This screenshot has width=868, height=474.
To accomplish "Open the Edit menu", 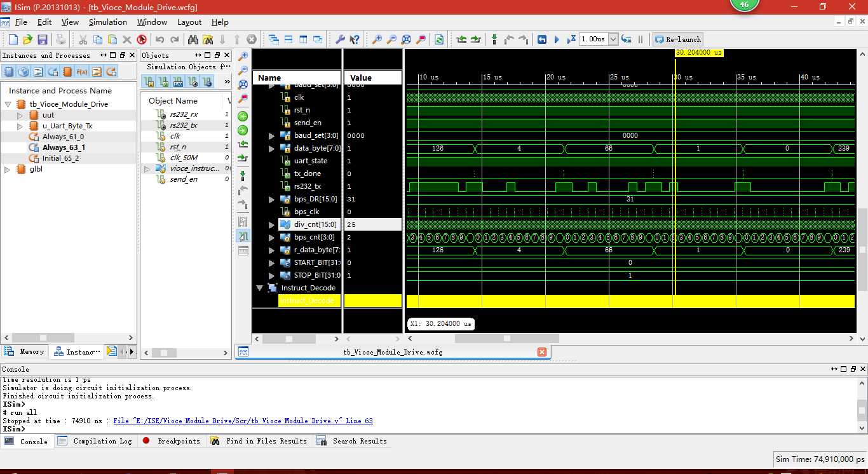I will click(44, 22).
